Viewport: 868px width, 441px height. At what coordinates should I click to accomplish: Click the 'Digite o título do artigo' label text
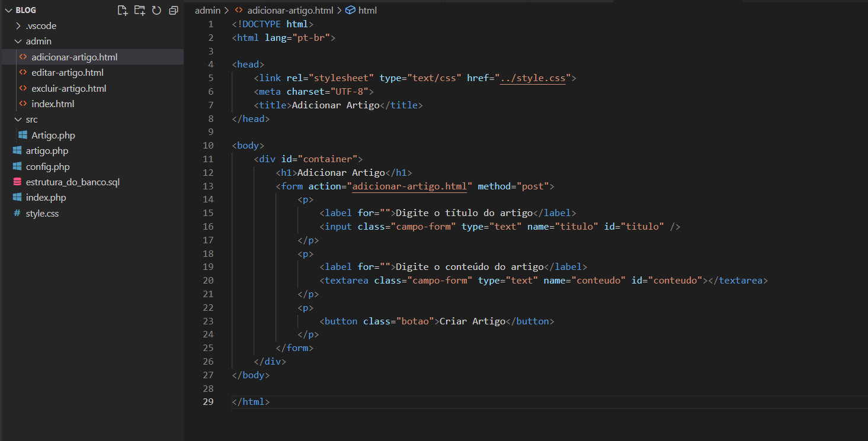pos(465,213)
